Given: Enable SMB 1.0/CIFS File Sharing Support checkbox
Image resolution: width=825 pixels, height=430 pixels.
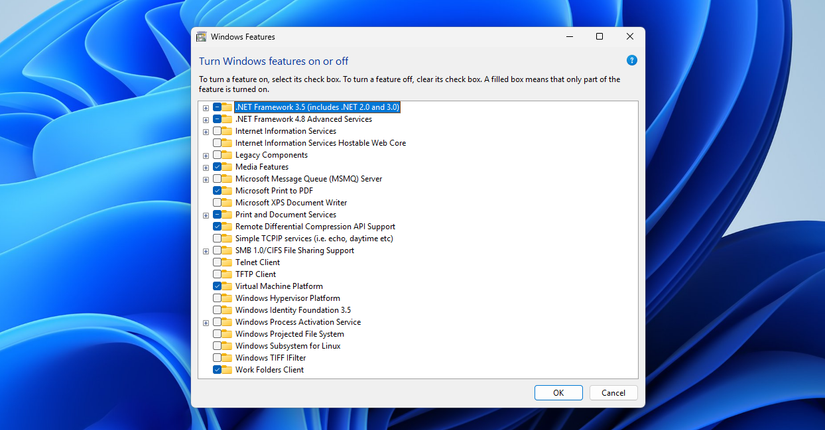Looking at the screenshot, I should [x=217, y=251].
